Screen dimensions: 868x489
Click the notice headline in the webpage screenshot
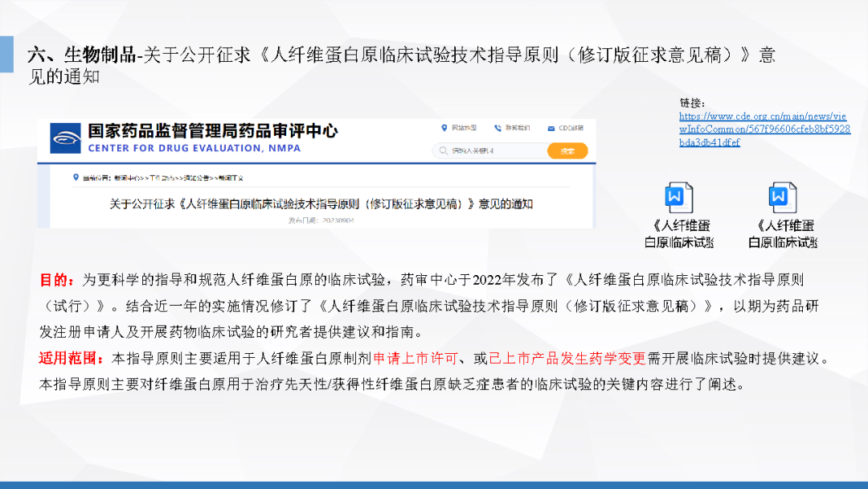click(321, 203)
